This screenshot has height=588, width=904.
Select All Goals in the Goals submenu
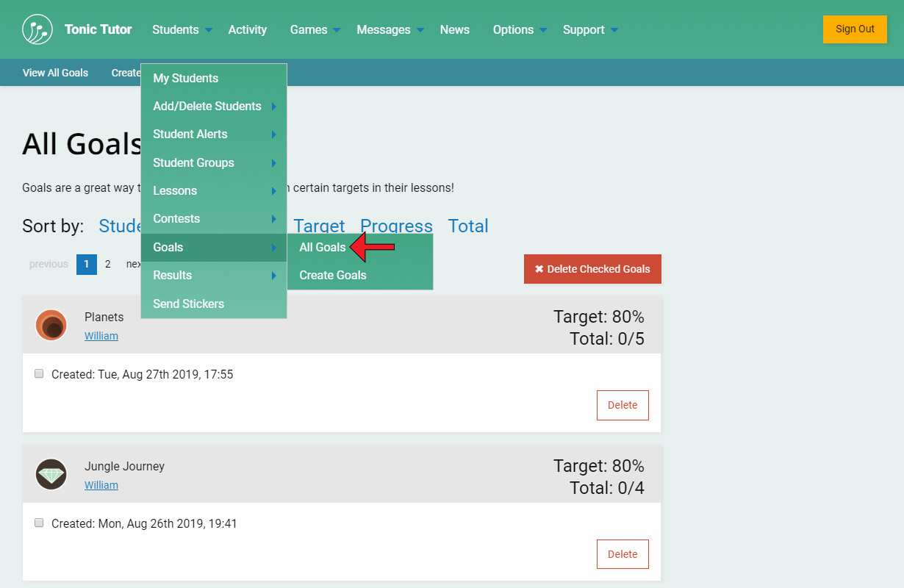coord(323,248)
